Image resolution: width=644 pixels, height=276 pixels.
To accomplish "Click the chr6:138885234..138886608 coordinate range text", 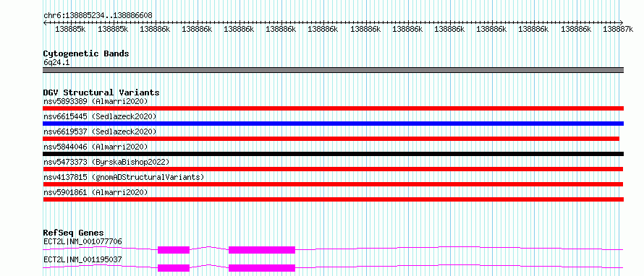I will pyautogui.click(x=98, y=16).
